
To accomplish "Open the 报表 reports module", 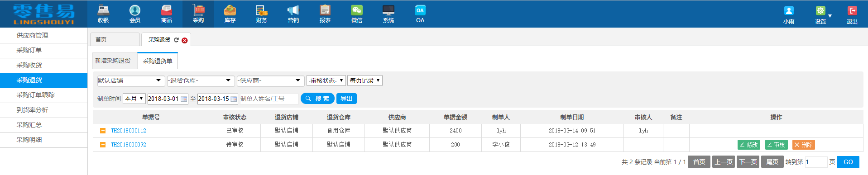I will [325, 14].
